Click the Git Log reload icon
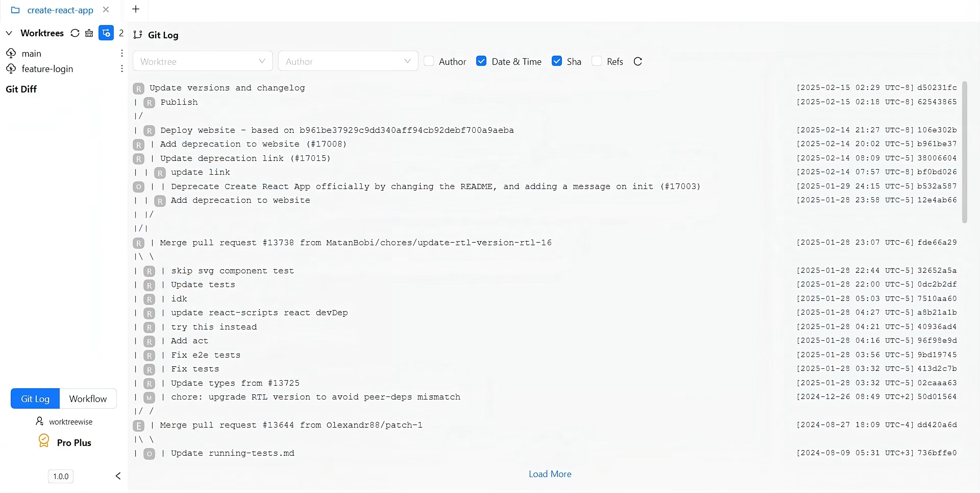980x493 pixels. point(638,61)
